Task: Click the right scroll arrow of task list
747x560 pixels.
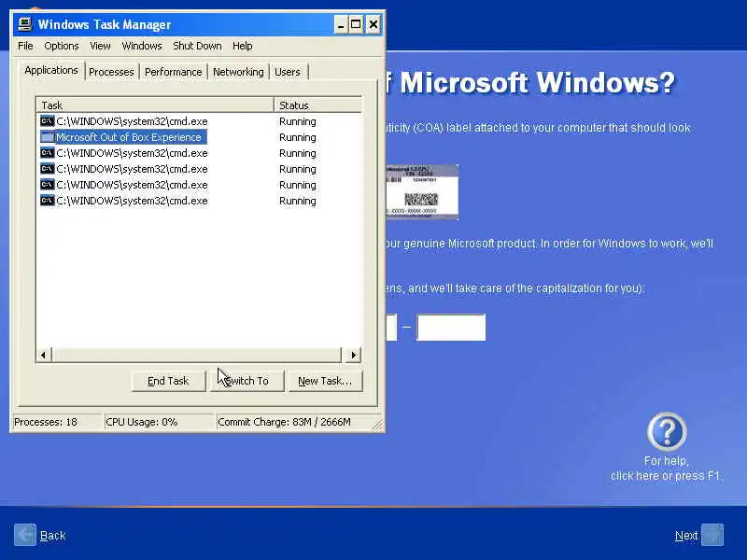Action: click(x=353, y=355)
